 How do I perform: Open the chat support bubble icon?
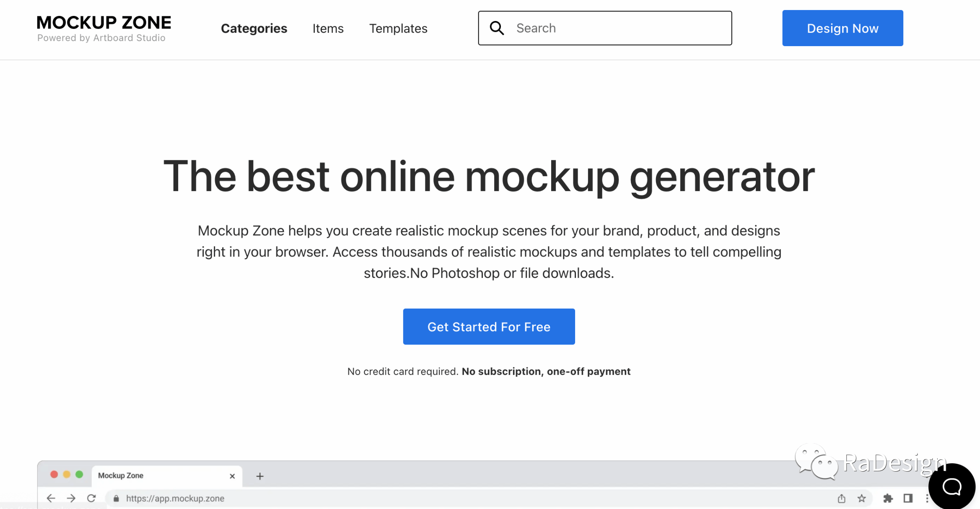pos(951,487)
